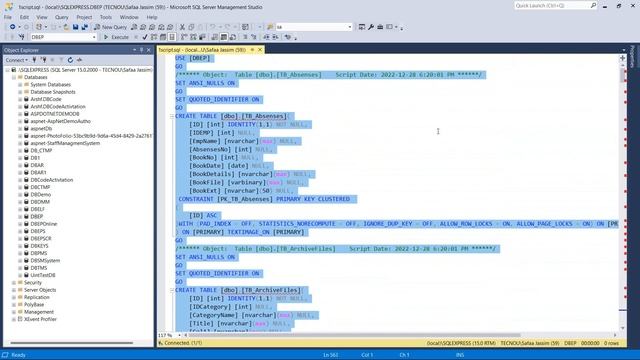This screenshot has height=360, width=640.
Task: Open the Query menu
Action: 62,17
